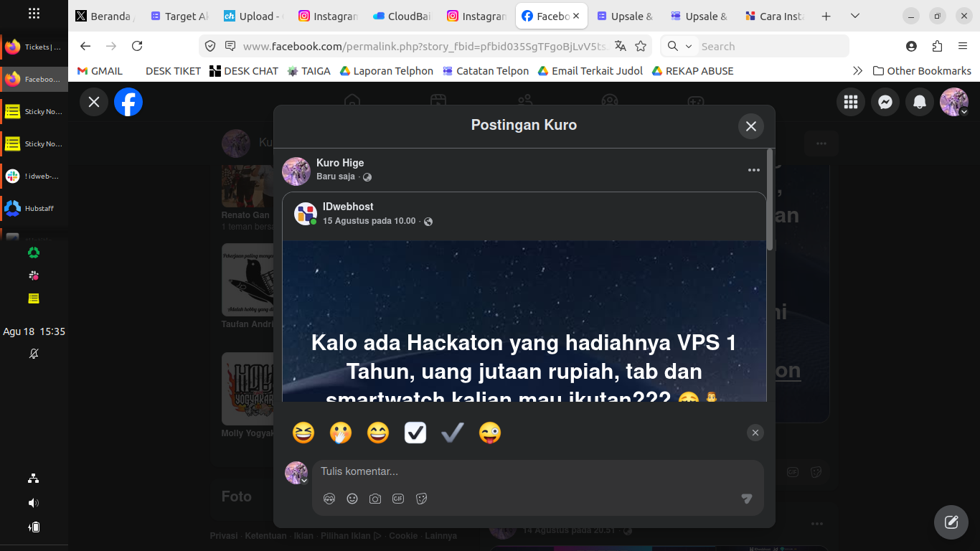Close the Postingan Kuro dialog
Image resolution: width=980 pixels, height=551 pixels.
pos(751,126)
